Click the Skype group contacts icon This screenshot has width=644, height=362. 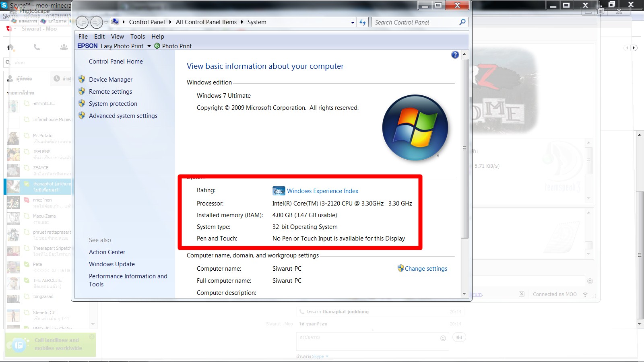[64, 47]
